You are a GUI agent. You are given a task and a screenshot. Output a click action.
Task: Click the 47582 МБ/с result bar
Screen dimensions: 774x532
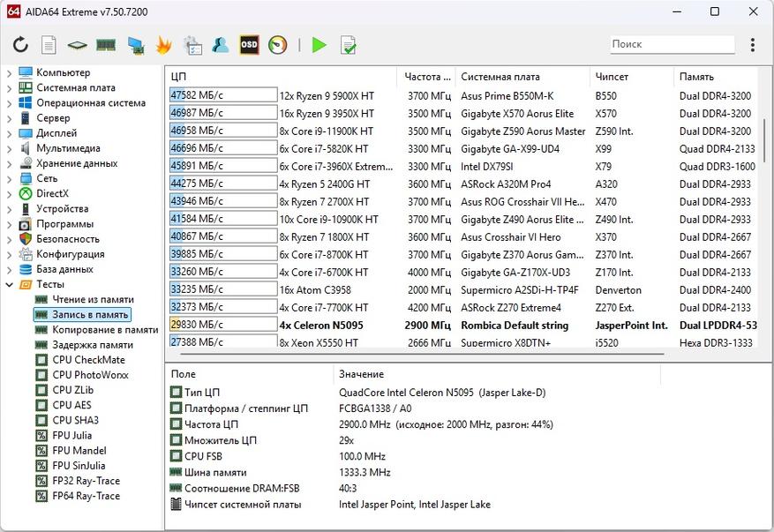(223, 94)
